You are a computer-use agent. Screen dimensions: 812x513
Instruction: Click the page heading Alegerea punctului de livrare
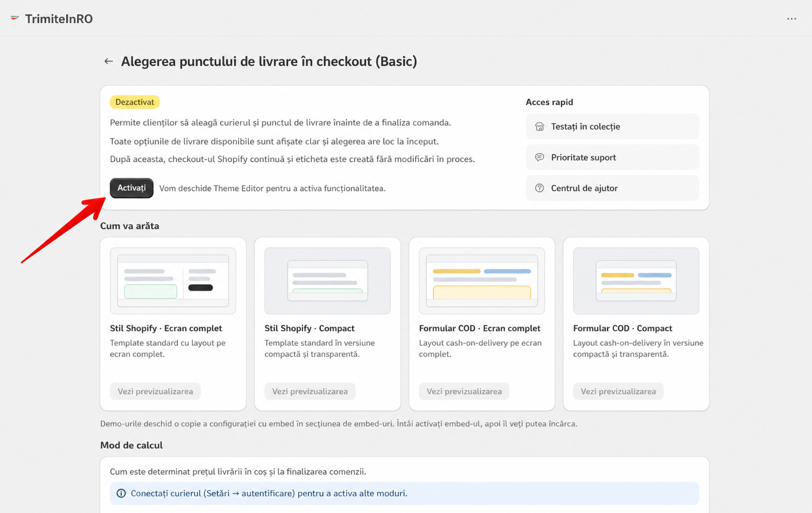[x=269, y=61]
